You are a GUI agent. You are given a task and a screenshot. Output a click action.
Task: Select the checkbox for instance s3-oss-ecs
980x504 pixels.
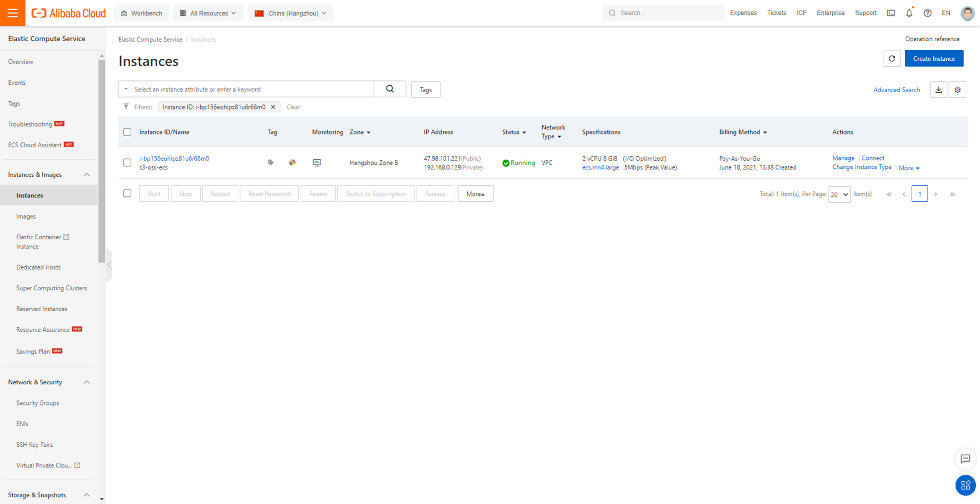point(128,163)
